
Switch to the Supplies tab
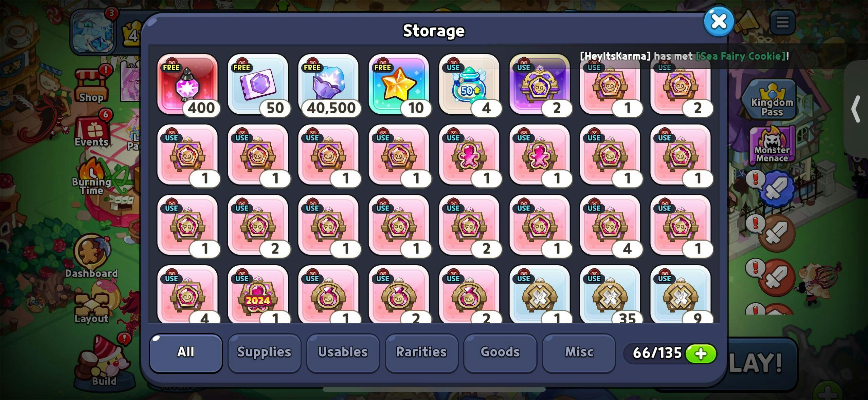[264, 353]
